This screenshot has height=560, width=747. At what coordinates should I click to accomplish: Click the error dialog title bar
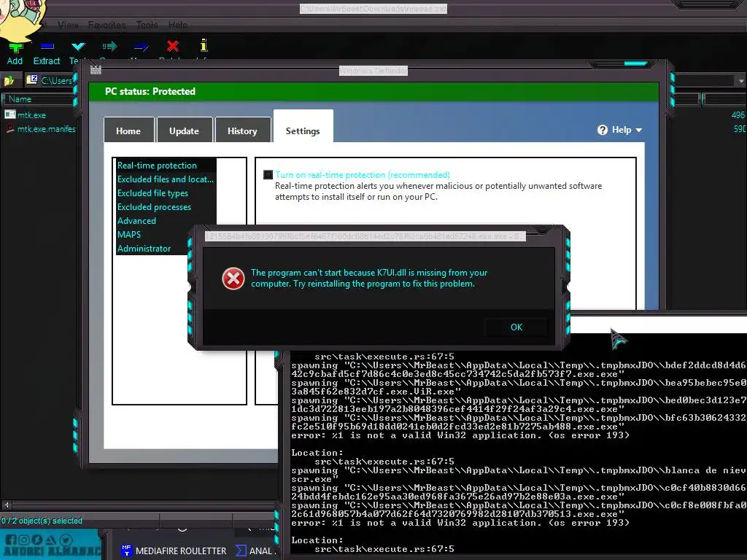coord(365,236)
